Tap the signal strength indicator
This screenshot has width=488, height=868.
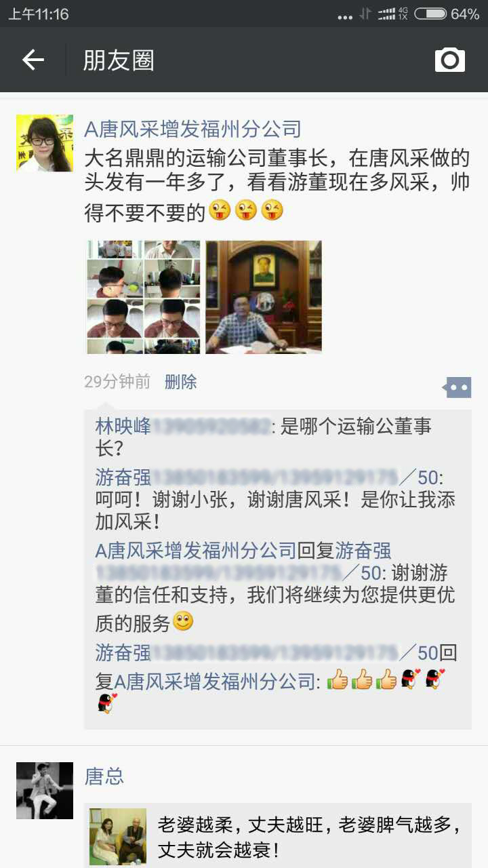tap(387, 14)
